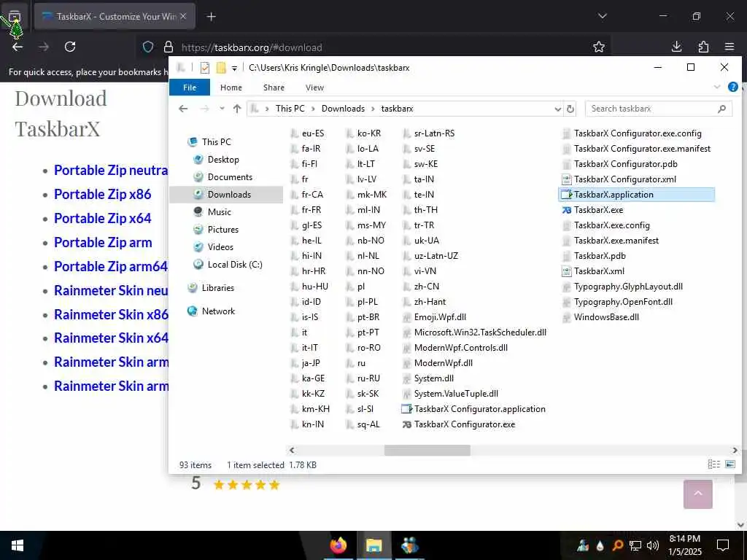Expand the Explorer ribbon chevron
This screenshot has width=747, height=560.
click(717, 87)
